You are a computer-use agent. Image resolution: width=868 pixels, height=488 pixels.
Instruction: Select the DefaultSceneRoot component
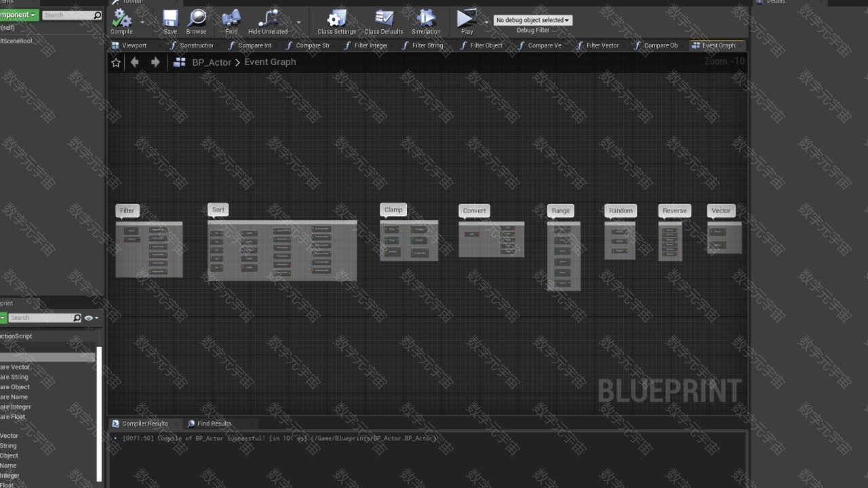(16, 41)
